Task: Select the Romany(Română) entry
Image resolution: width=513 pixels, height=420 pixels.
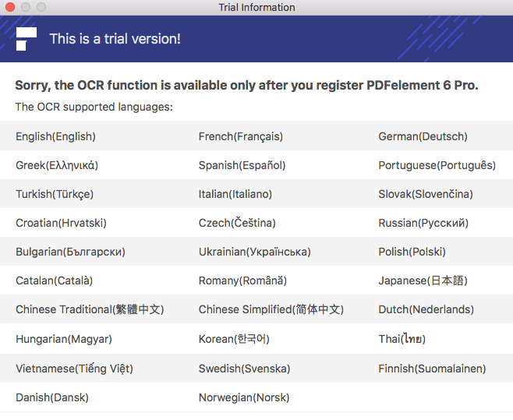Action: [242, 281]
